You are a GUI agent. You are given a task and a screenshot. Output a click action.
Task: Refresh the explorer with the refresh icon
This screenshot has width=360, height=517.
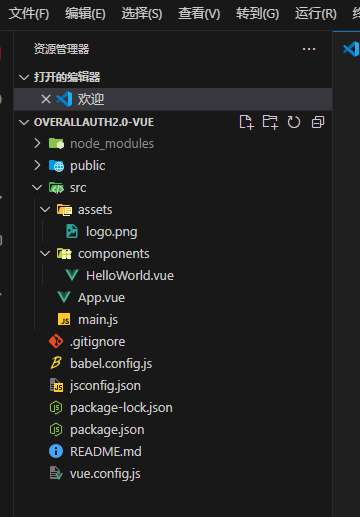pos(294,122)
